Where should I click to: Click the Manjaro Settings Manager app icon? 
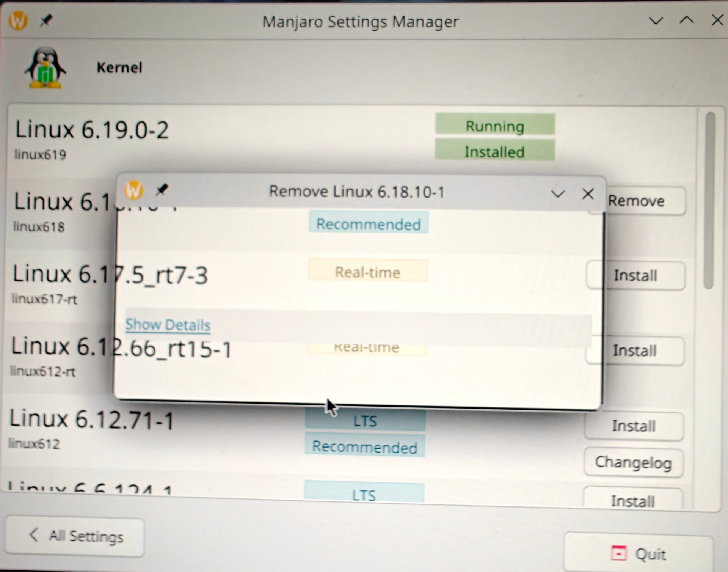(x=18, y=20)
